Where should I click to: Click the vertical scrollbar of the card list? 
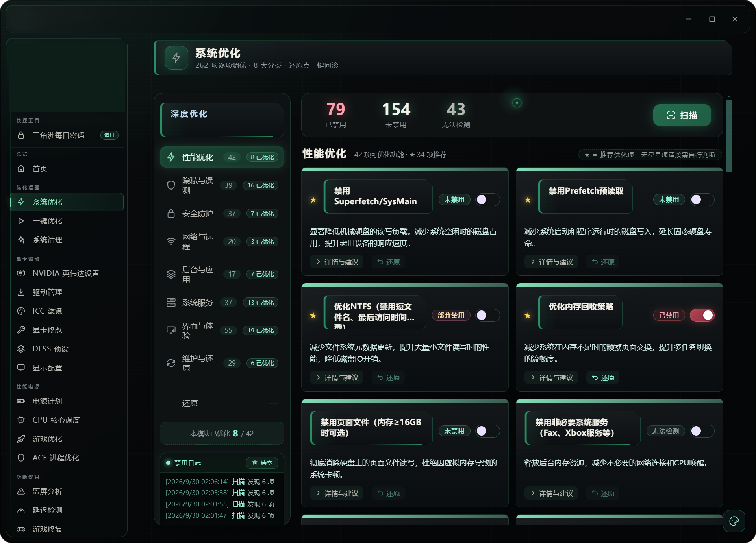point(729,136)
